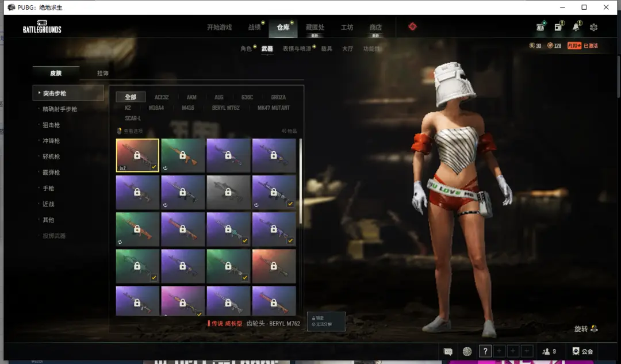Screen dimensions: 621x364
Task: Switch to the 载具 sub-tab
Action: [327, 48]
